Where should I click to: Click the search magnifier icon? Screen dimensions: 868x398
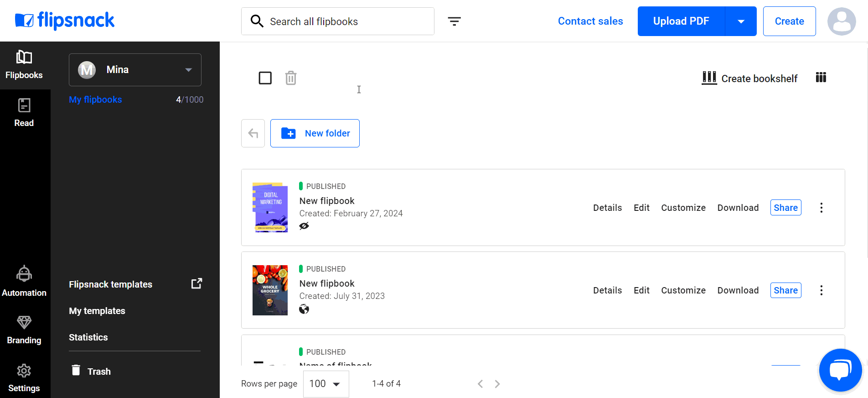(x=257, y=21)
